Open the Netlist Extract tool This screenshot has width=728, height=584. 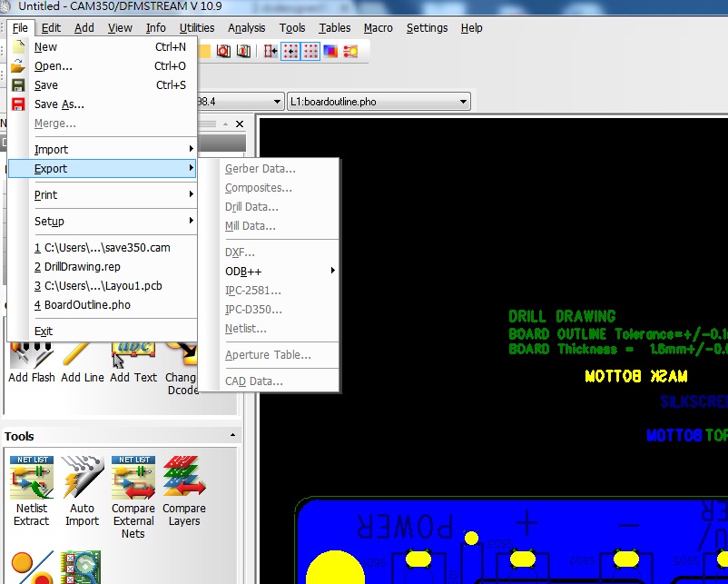tap(32, 490)
